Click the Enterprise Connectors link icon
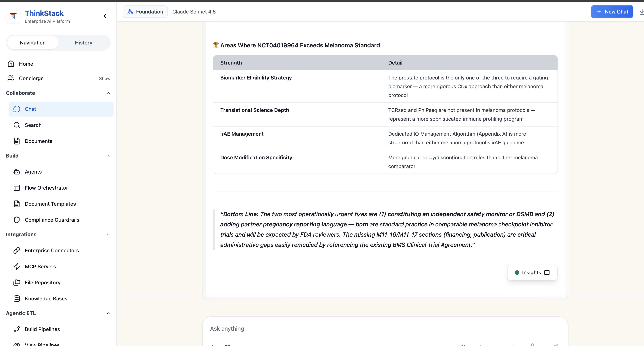Viewport: 644px width, 346px height. pos(17,251)
